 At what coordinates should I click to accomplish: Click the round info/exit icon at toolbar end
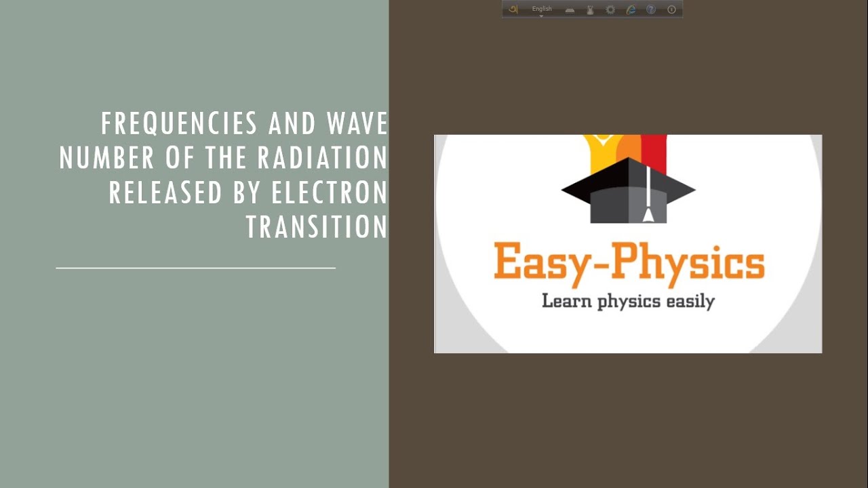(x=671, y=9)
